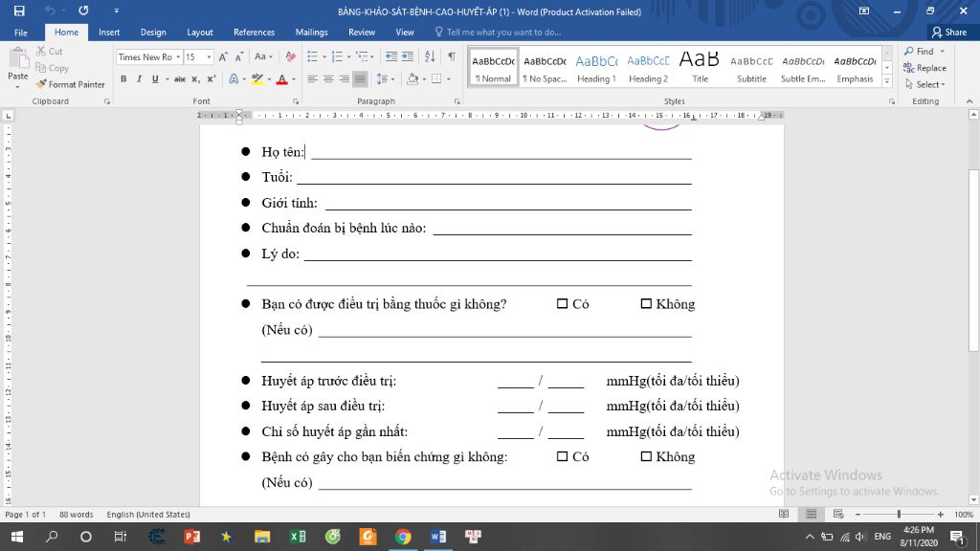The height and width of the screenshot is (551, 980).
Task: Center the paragraph text
Action: (328, 79)
